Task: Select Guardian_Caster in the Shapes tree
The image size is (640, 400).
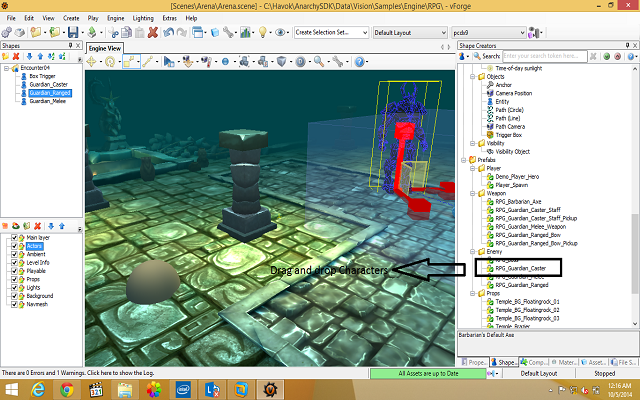Action: [48, 84]
